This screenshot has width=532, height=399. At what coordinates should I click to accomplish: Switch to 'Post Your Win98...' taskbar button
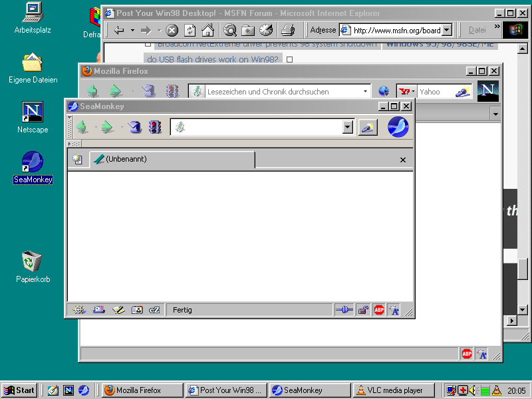coord(227,390)
